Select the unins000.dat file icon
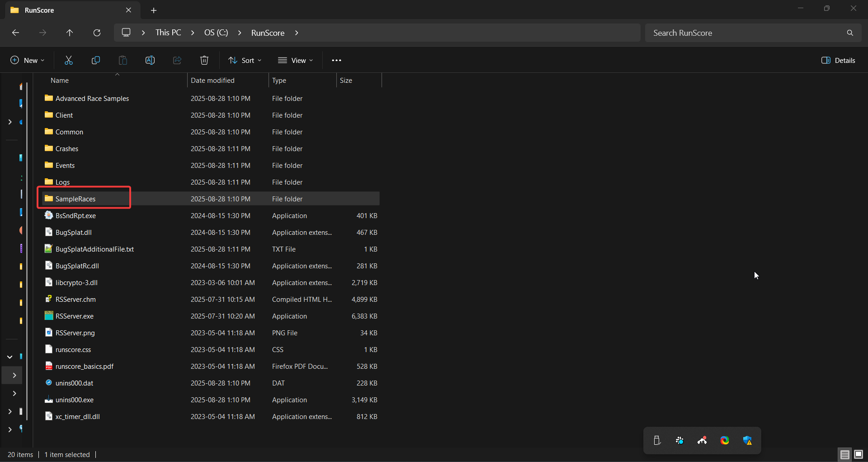The image size is (868, 462). [x=49, y=383]
